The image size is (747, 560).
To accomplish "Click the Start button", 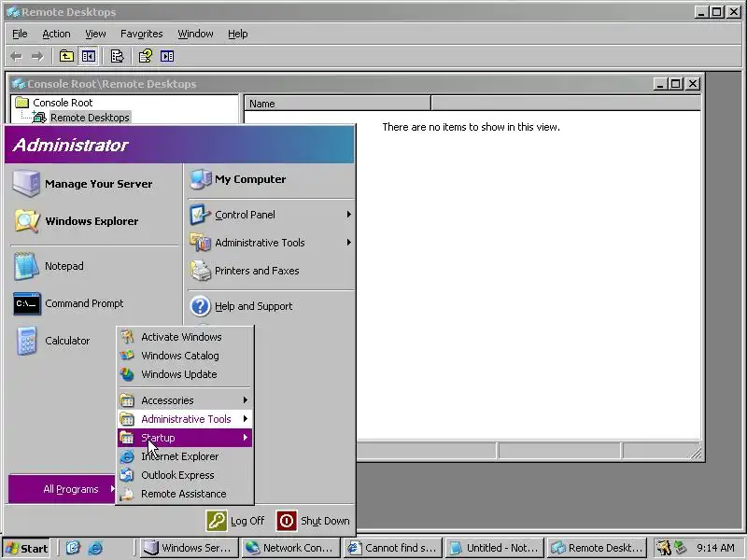I will [x=27, y=548].
